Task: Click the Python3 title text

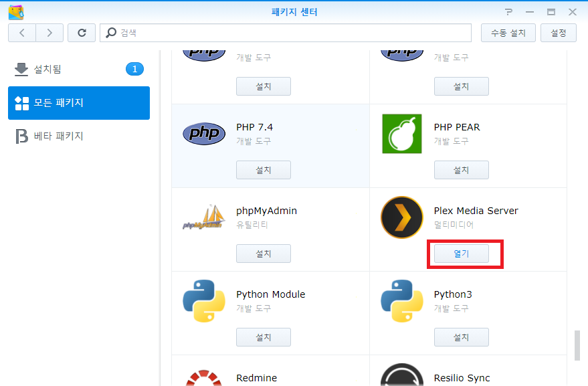Action: (453, 294)
